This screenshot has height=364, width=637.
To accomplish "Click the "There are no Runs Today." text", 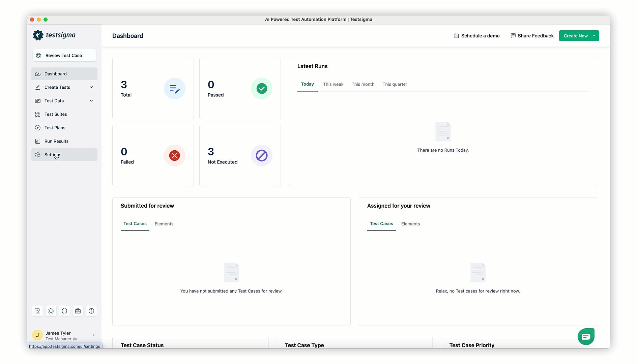I will 443,150.
